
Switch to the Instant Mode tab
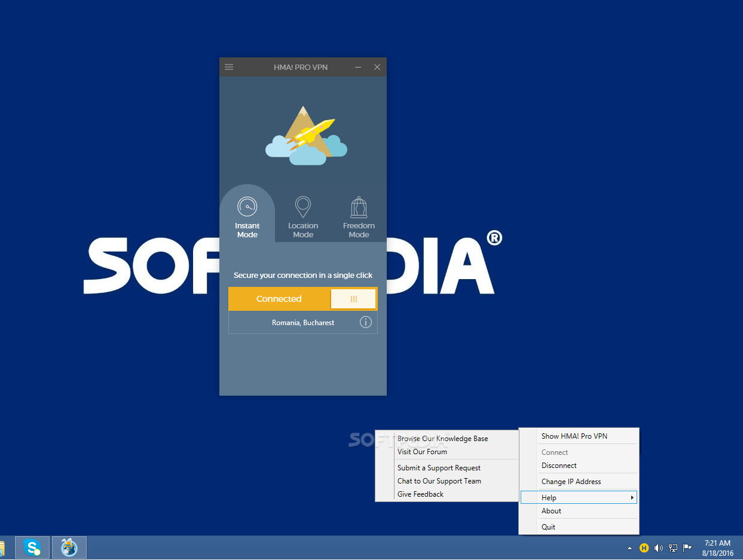coord(247,214)
